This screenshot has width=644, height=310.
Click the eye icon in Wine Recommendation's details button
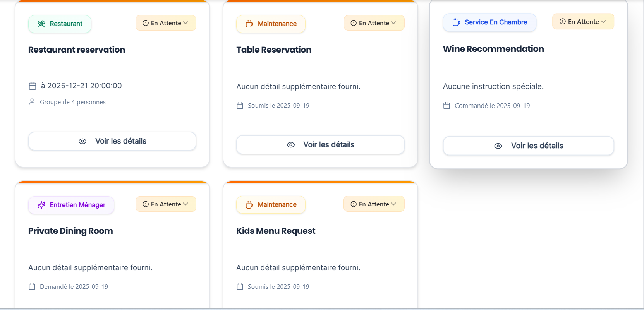pos(498,146)
